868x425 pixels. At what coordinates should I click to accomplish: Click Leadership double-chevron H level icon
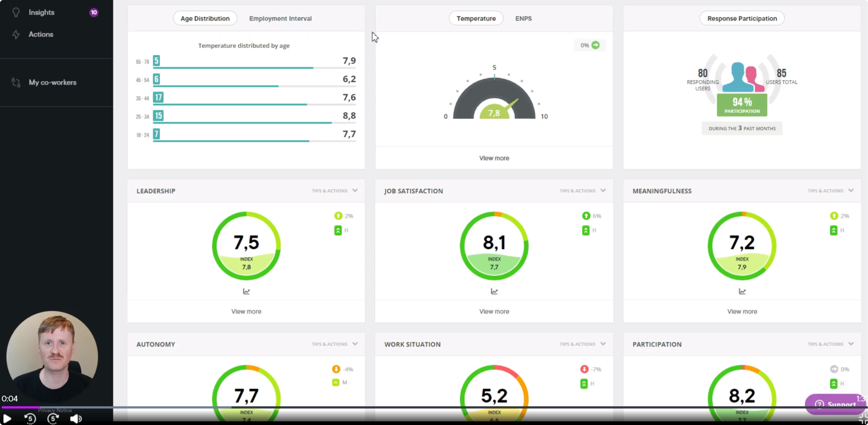(338, 230)
